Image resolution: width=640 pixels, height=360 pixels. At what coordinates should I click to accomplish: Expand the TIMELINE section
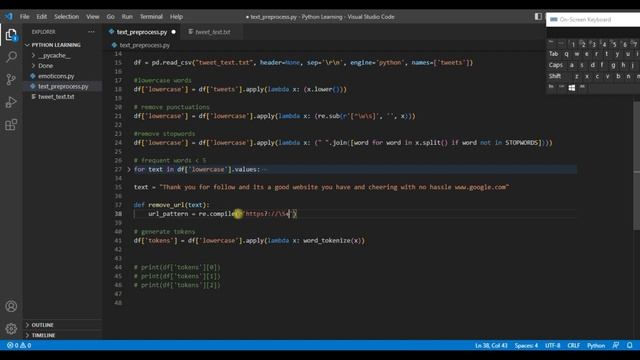coord(43,335)
